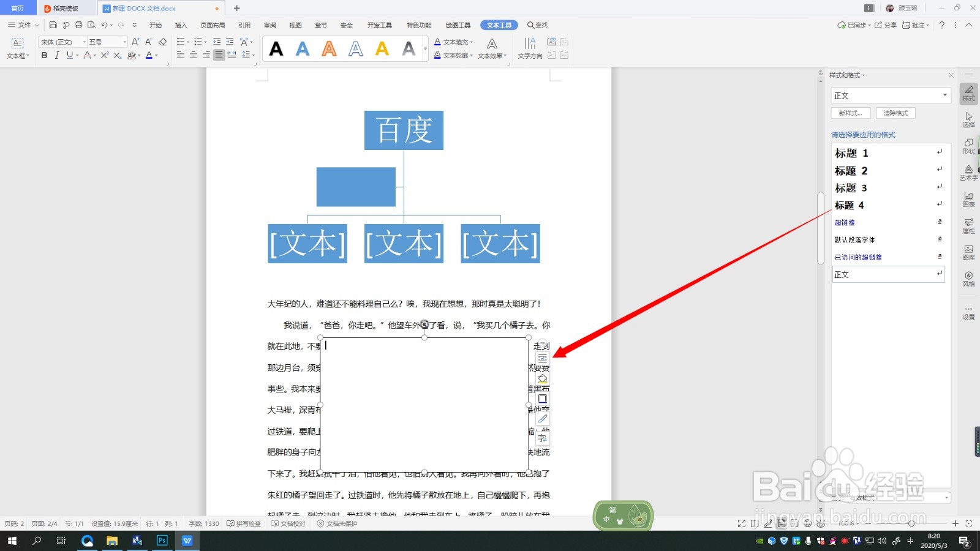
Task: Open the 风格 style sidebar panel
Action: [x=968, y=279]
